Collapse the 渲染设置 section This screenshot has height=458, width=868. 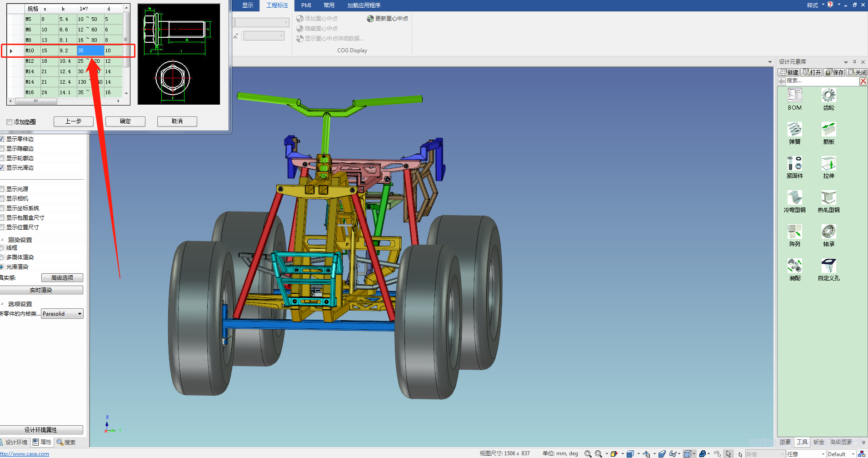pyautogui.click(x=2, y=240)
